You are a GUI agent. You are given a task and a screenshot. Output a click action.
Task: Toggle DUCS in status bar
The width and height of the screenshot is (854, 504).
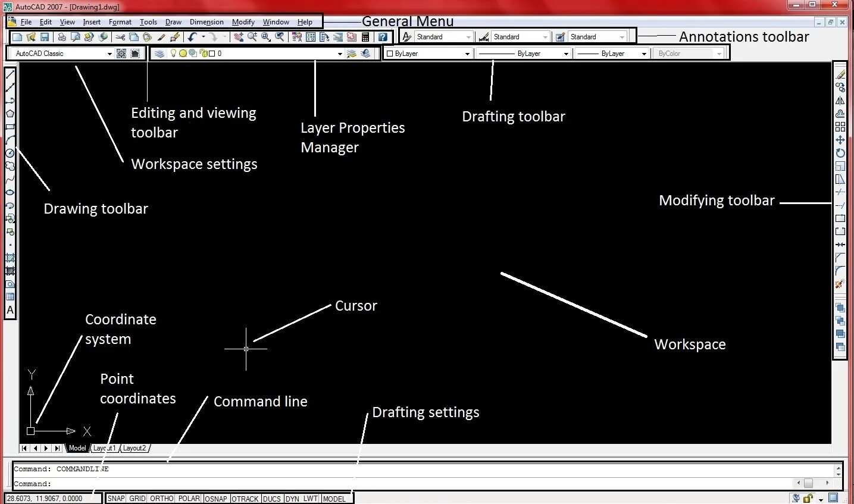[272, 499]
